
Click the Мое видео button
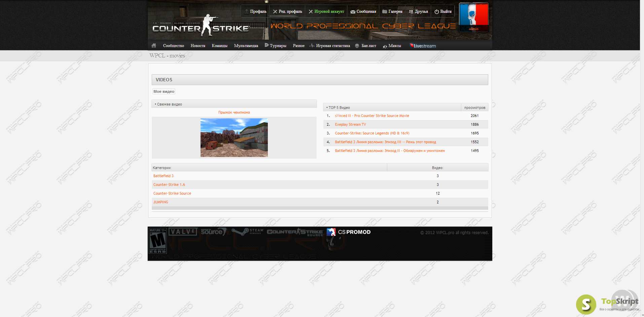[164, 91]
